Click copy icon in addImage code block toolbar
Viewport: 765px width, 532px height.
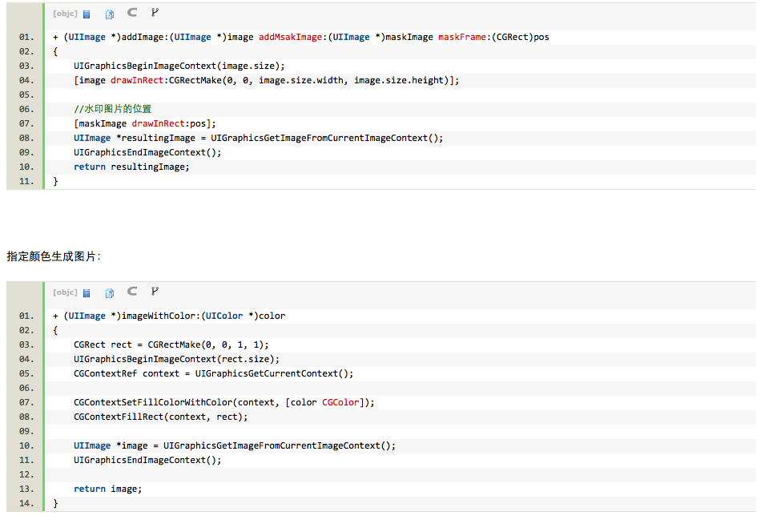point(110,14)
